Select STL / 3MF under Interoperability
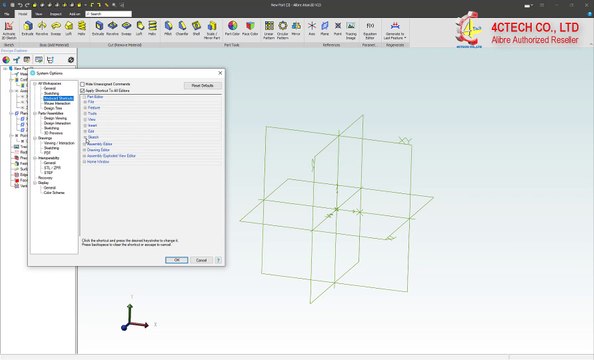Screen dimensions: 594x360 pyautogui.click(x=52, y=167)
